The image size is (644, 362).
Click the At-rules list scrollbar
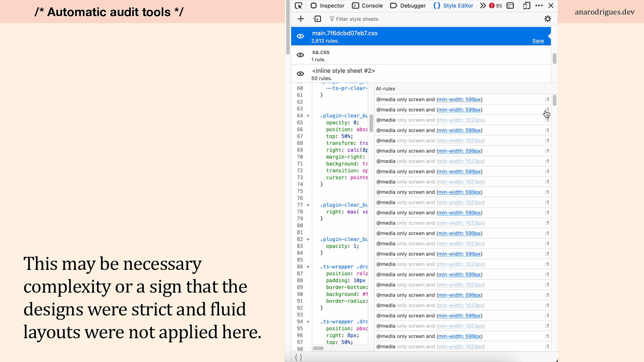[554, 100]
